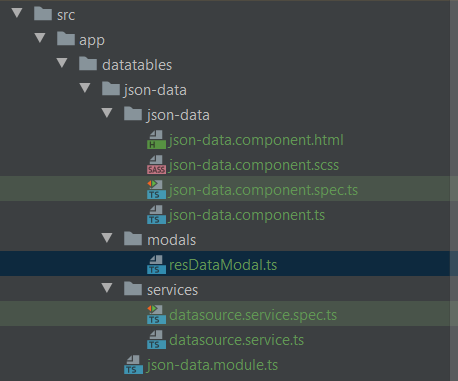The image size is (458, 381).
Task: Click the vertical scrollbar of project tree
Action: pyautogui.click(x=454, y=190)
